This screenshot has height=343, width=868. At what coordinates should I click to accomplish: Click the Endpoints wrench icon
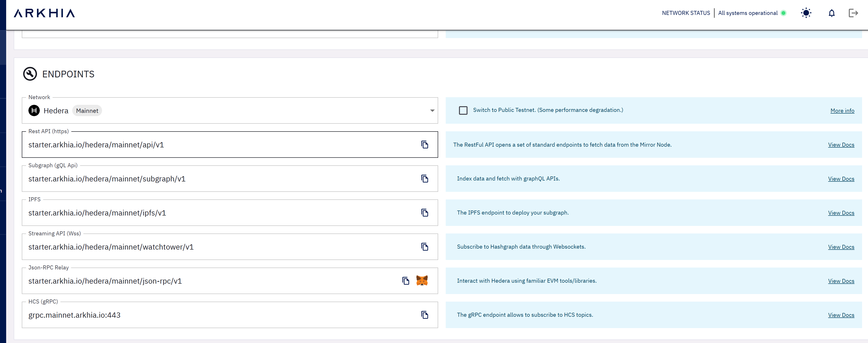click(x=30, y=74)
